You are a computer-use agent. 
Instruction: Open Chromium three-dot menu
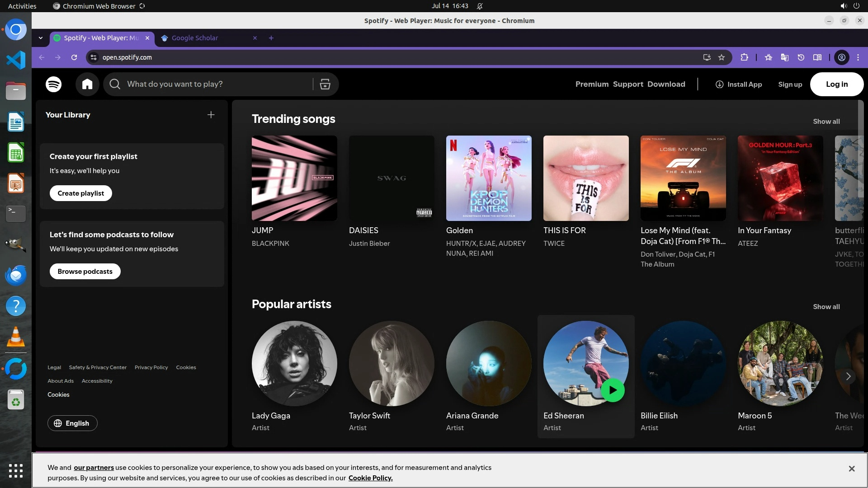858,57
